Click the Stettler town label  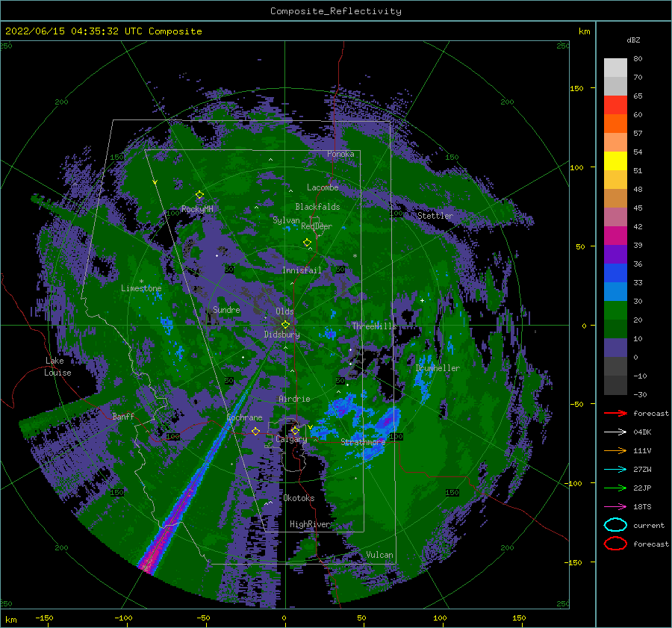[435, 216]
